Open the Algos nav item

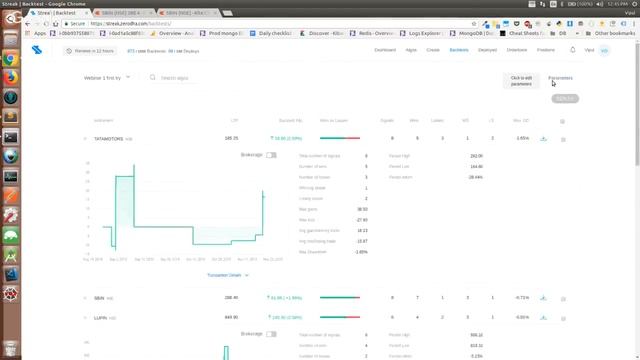(x=411, y=50)
